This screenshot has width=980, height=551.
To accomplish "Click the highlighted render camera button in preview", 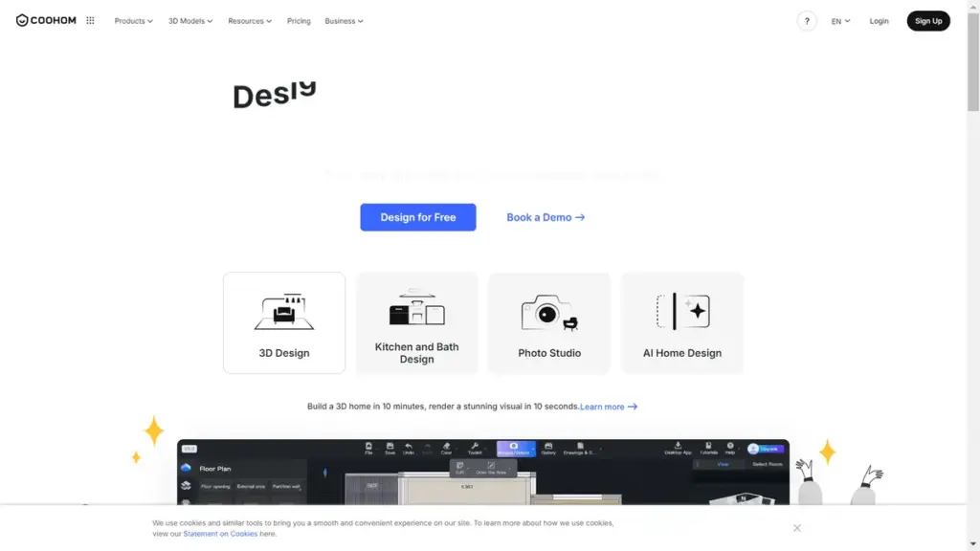I will (x=515, y=449).
